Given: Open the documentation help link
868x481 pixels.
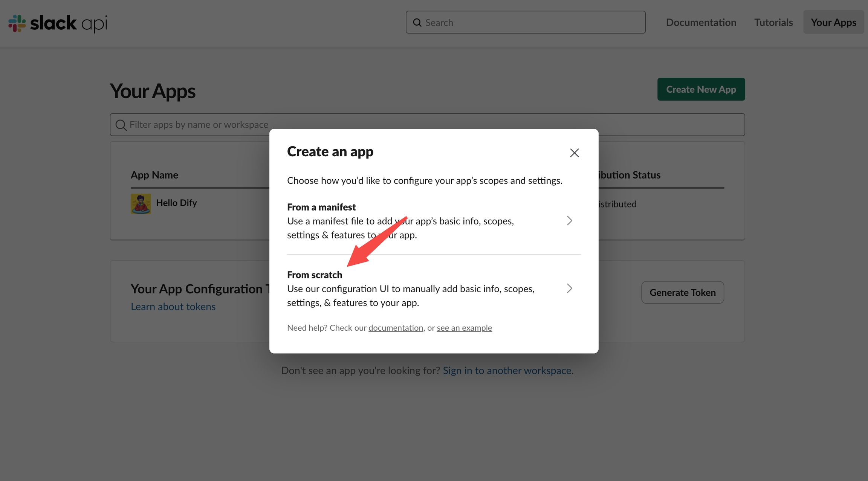Looking at the screenshot, I should click(396, 328).
